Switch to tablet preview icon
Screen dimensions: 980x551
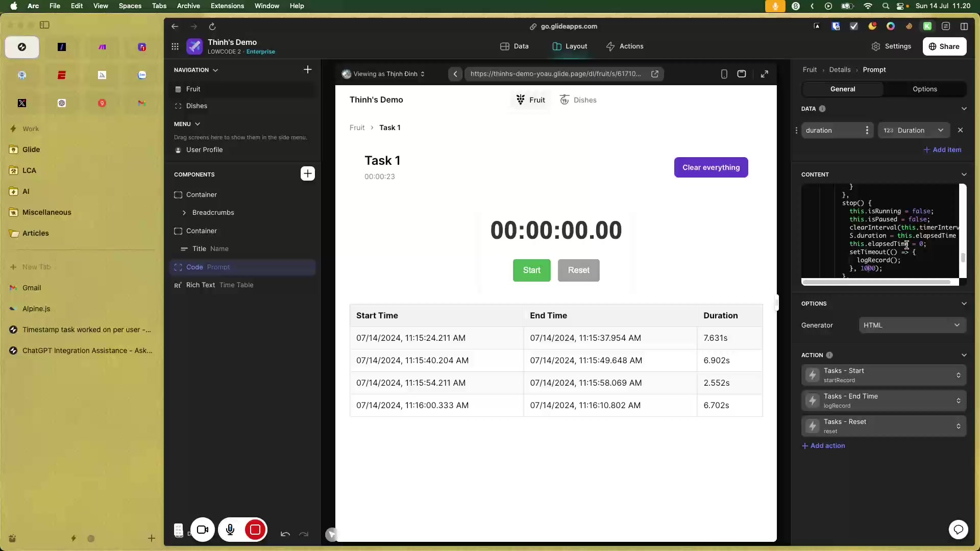[742, 74]
